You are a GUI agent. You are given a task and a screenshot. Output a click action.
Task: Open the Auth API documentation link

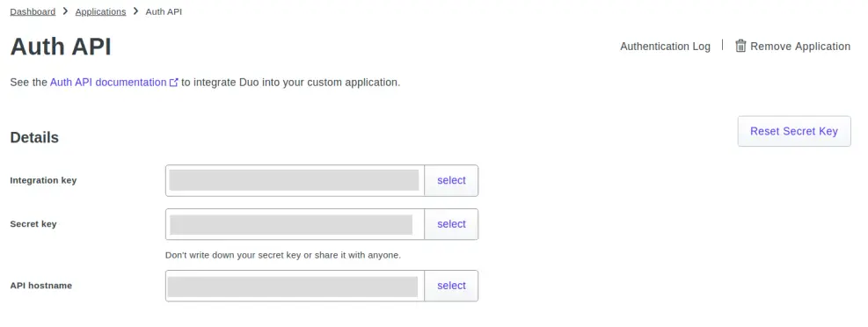(x=108, y=83)
